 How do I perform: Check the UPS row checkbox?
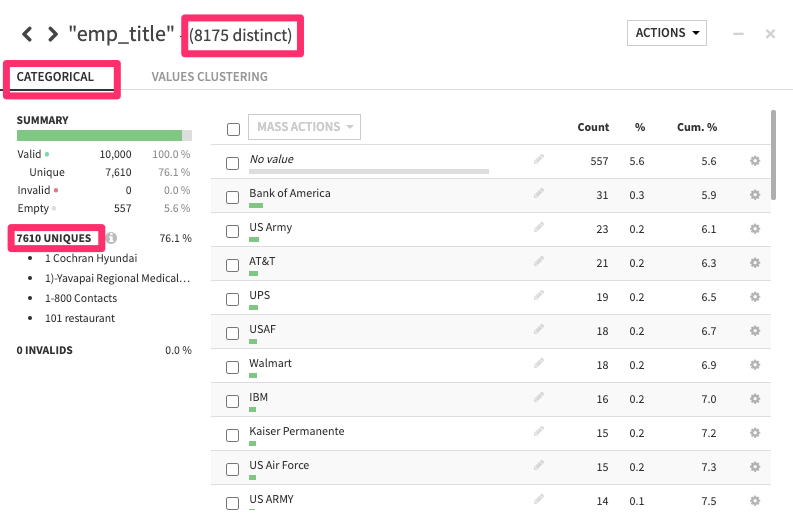(233, 298)
